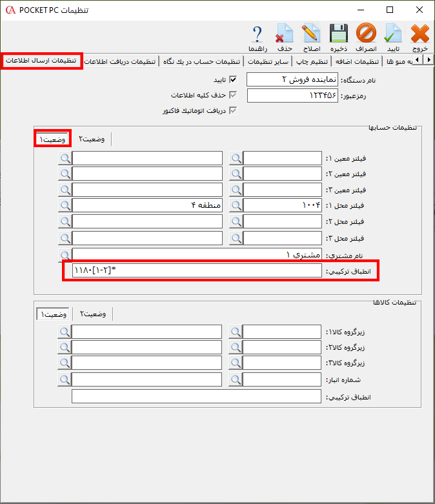Screen dimensions: 435x504
Task: Click the ذخیره (Save) floppy disk icon
Action: tap(339, 37)
